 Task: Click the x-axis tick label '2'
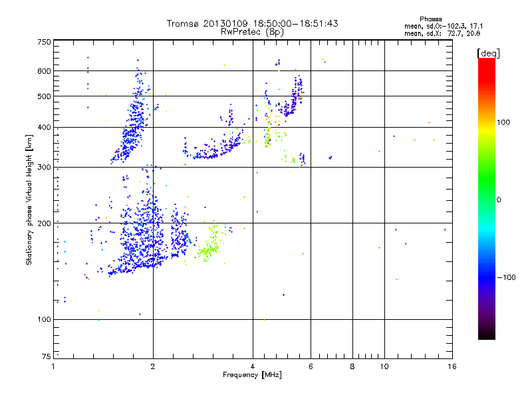[x=153, y=366]
